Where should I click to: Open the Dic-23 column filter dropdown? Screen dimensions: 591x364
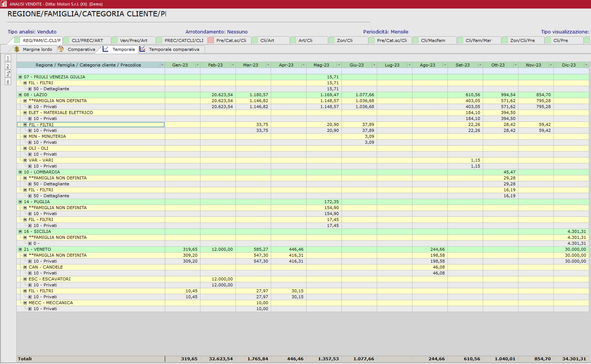[586, 65]
